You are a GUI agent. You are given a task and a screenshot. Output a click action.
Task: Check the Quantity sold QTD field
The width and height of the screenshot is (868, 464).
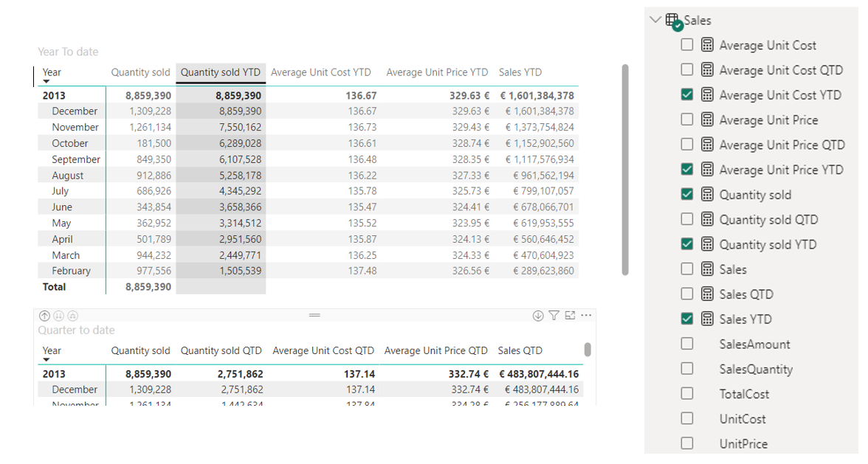click(x=687, y=219)
